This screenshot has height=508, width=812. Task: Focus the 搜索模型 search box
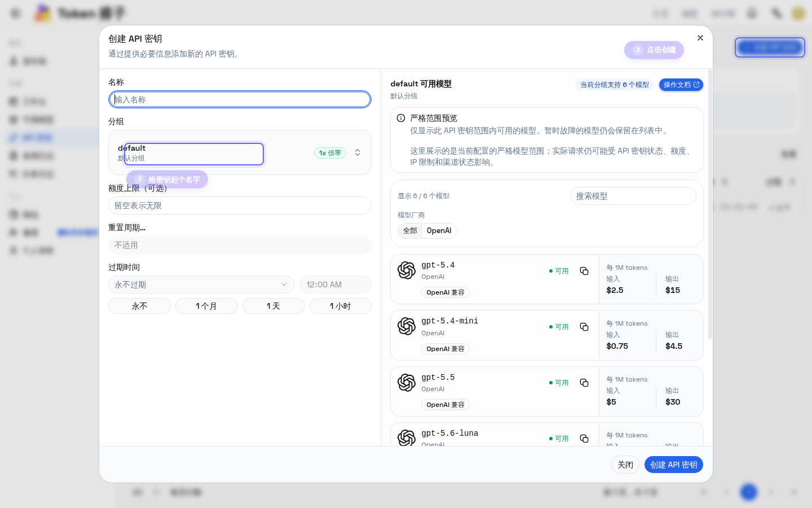[x=633, y=196]
